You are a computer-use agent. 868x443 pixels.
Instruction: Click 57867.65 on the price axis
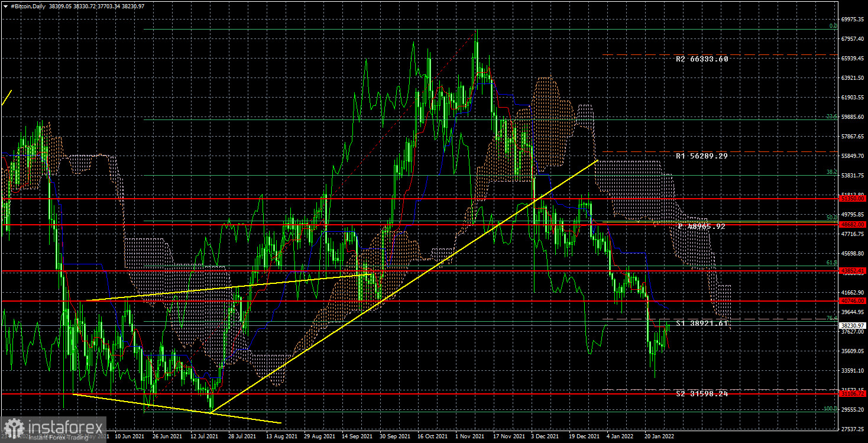853,137
